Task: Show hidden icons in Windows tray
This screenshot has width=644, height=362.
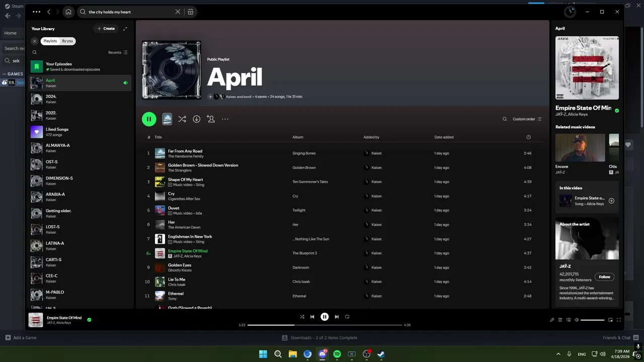Action: [558, 354]
